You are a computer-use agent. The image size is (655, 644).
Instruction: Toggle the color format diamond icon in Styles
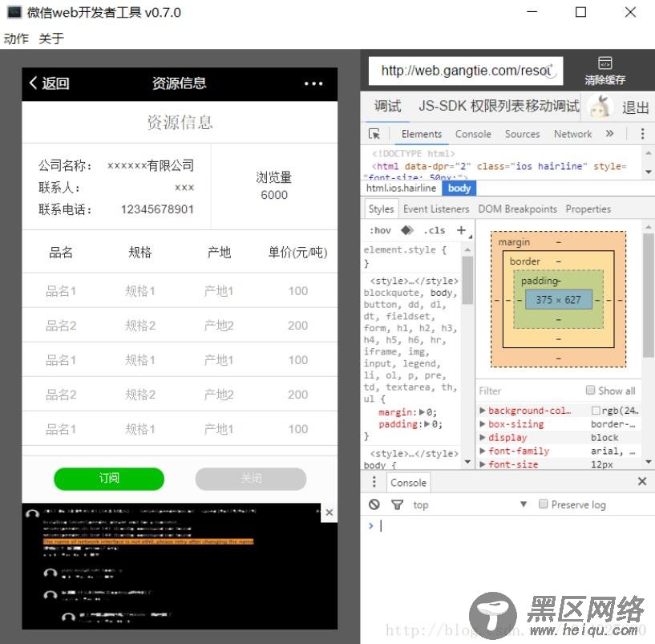coord(406,230)
